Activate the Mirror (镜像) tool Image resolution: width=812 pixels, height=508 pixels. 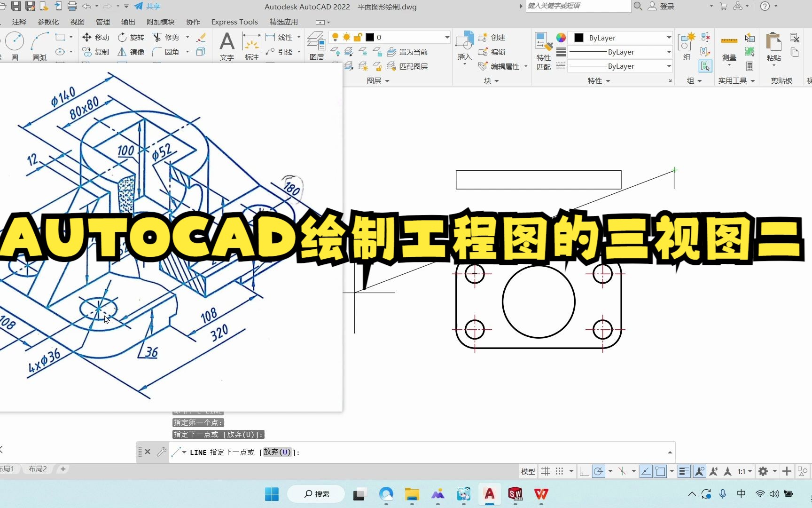(131, 52)
